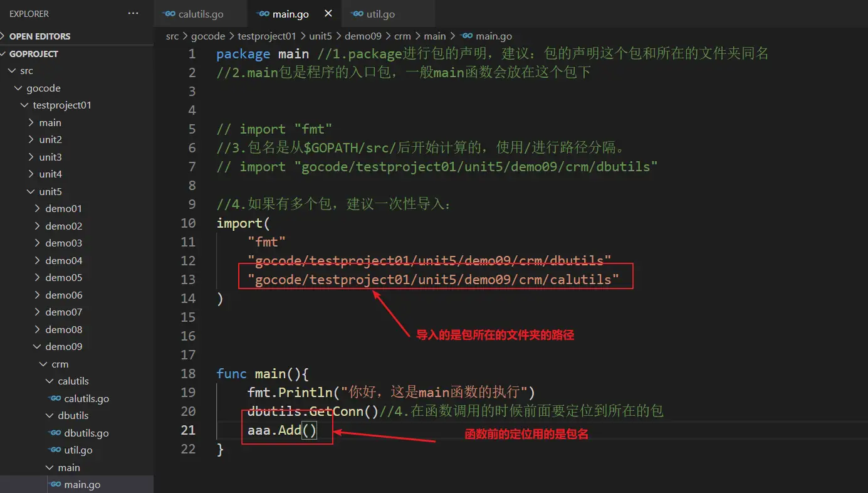Switch to the util.go editor tab

coord(380,14)
